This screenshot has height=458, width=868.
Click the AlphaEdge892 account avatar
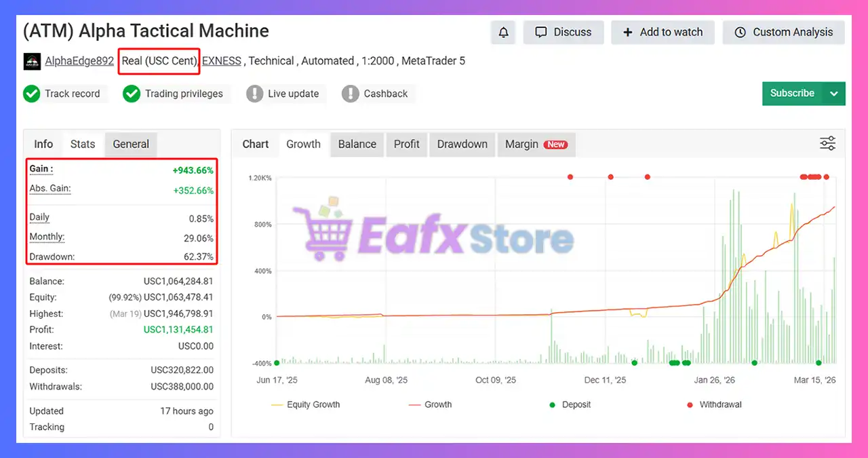(x=32, y=61)
